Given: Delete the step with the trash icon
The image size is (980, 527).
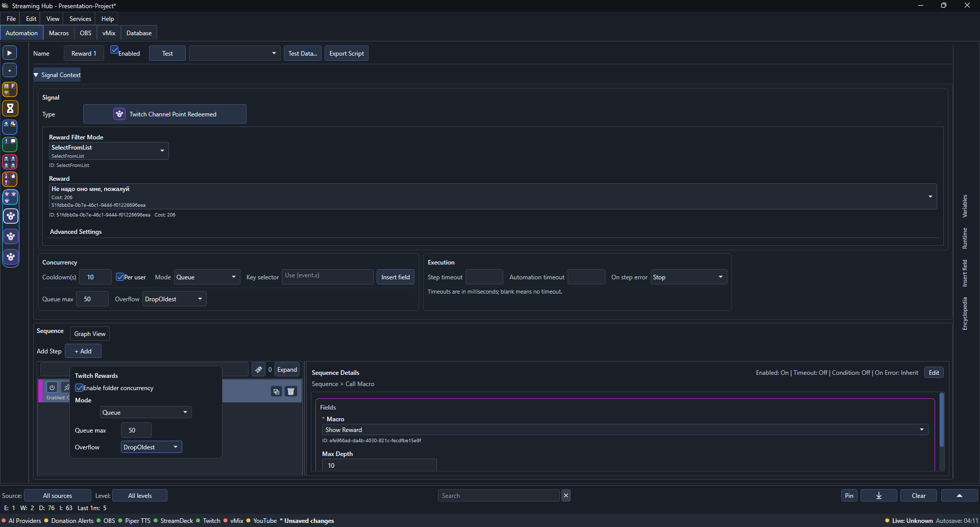Looking at the screenshot, I should tap(291, 391).
